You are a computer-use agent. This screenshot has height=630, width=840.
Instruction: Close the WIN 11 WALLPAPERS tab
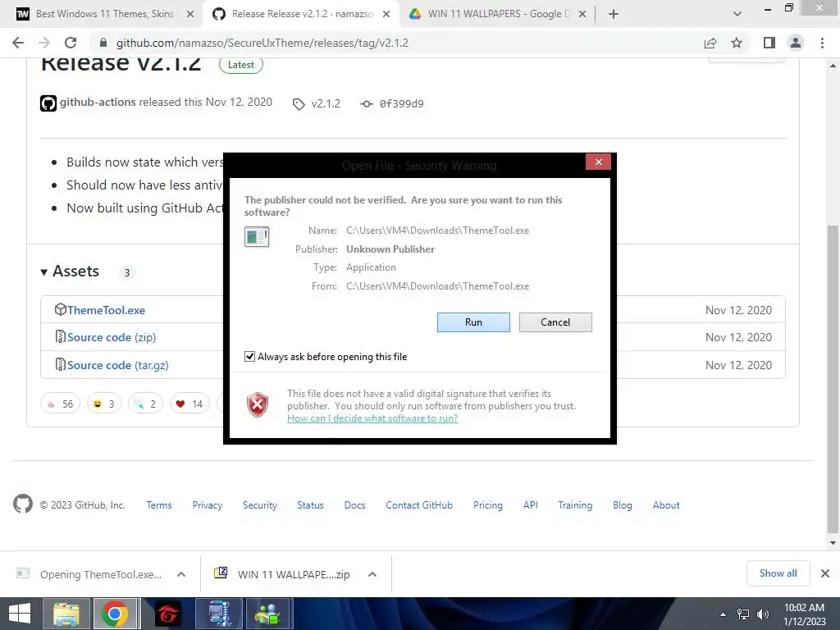coord(582,14)
